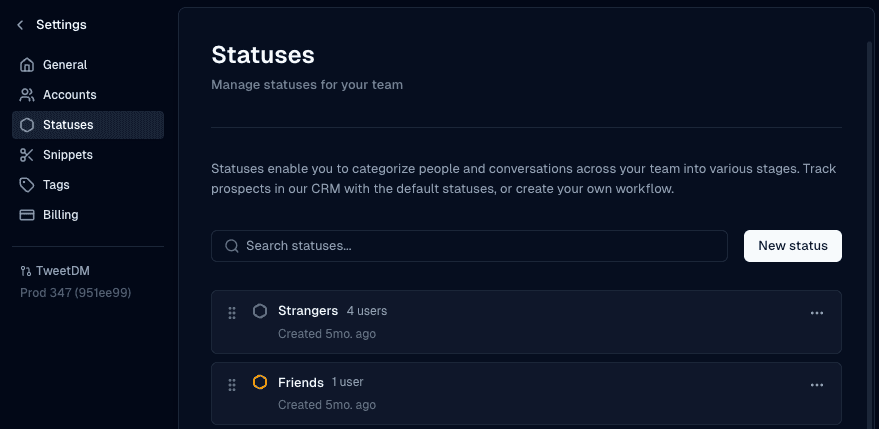Click the Billing credit card icon
This screenshot has width=879, height=429.
[x=27, y=215]
